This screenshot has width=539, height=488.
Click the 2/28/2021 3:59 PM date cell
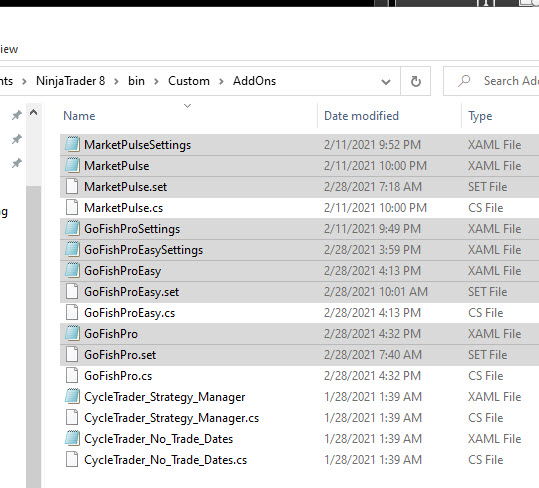[372, 250]
